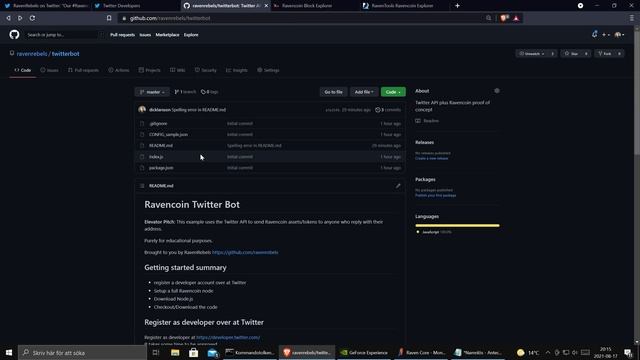Open the plus create-new dropdown
This screenshot has height=360, width=640.
(x=606, y=35)
